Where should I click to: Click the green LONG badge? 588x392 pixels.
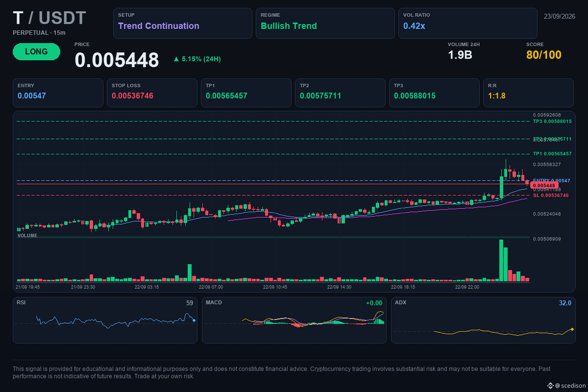tap(37, 51)
